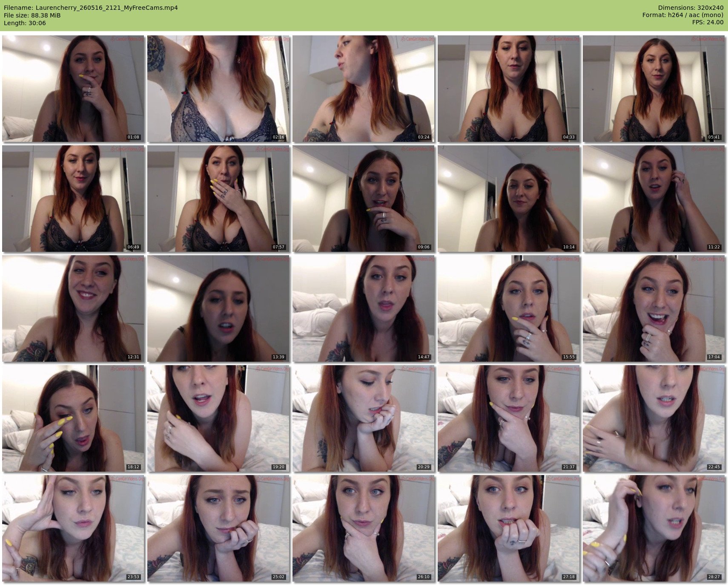Image resolution: width=728 pixels, height=585 pixels.
Task: Click the thumbnail timestamped 12:31
Action: [x=73, y=308]
